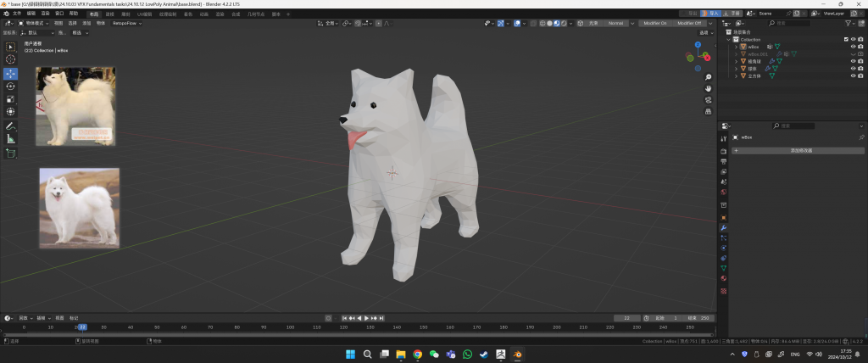Image resolution: width=868 pixels, height=363 pixels.
Task: Open the RetopoFlow dropdown menu
Action: point(127,23)
